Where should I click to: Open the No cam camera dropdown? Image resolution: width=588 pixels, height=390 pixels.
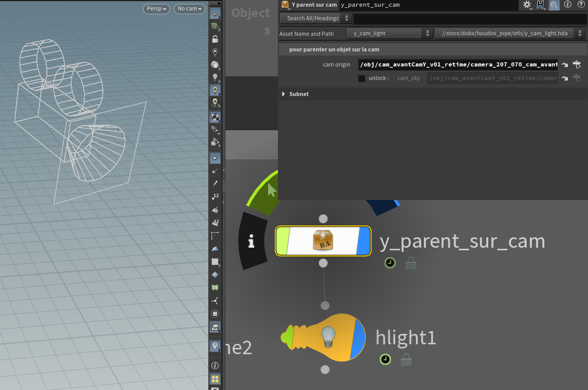coord(190,9)
